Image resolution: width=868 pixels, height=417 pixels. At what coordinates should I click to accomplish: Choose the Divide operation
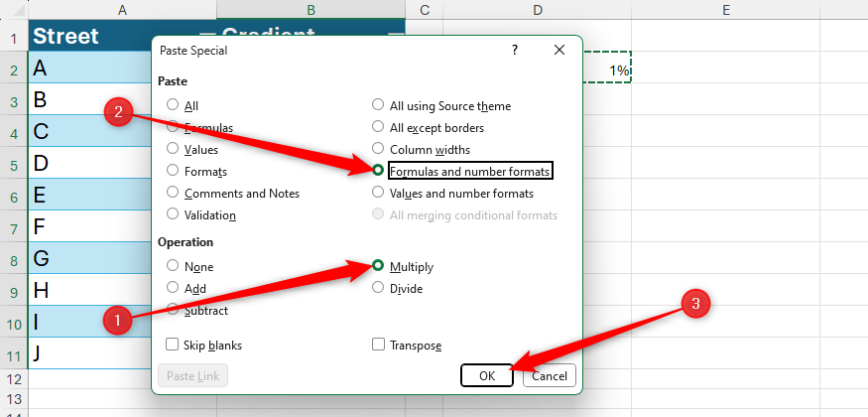pos(378,289)
